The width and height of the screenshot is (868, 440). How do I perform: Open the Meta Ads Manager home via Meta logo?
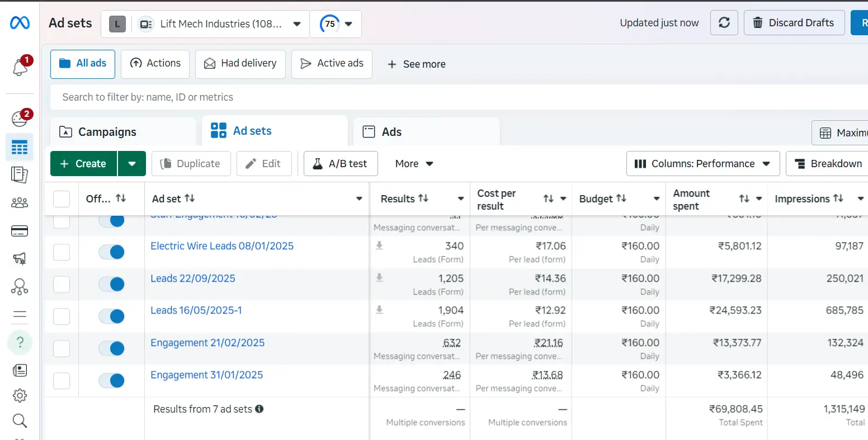[20, 22]
